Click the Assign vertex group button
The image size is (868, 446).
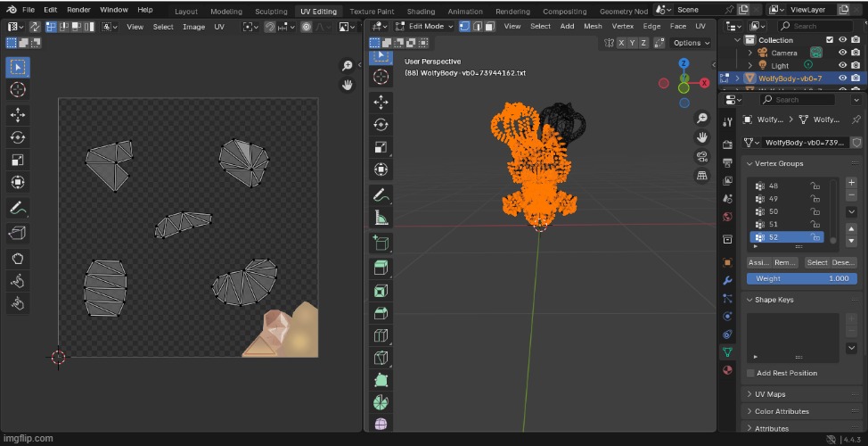(x=758, y=262)
